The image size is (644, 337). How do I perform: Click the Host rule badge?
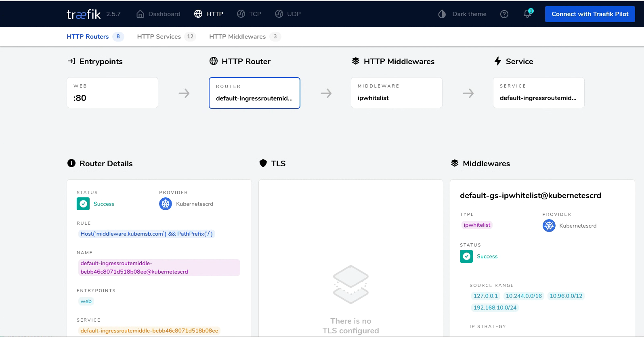click(146, 234)
